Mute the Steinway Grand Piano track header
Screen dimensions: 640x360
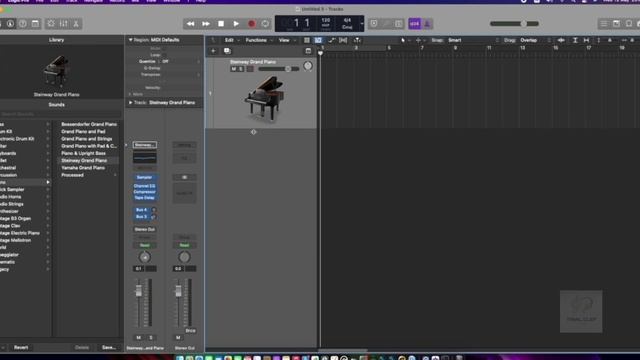click(233, 69)
